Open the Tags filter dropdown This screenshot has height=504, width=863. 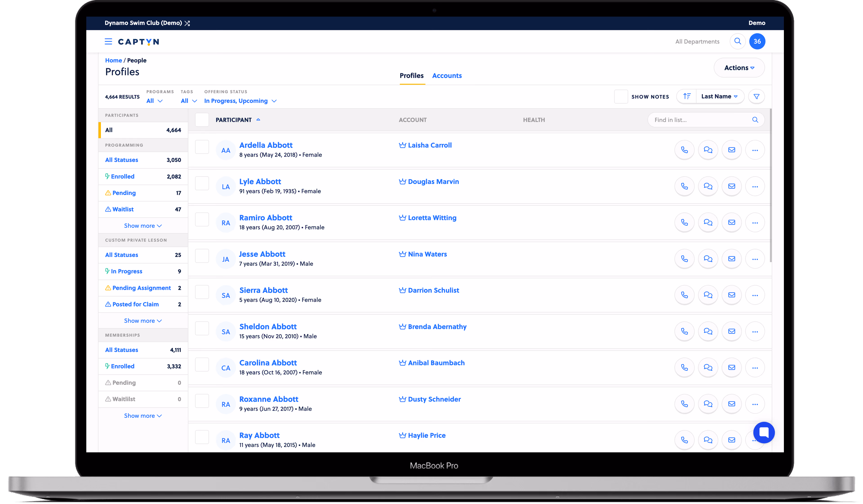pos(189,101)
